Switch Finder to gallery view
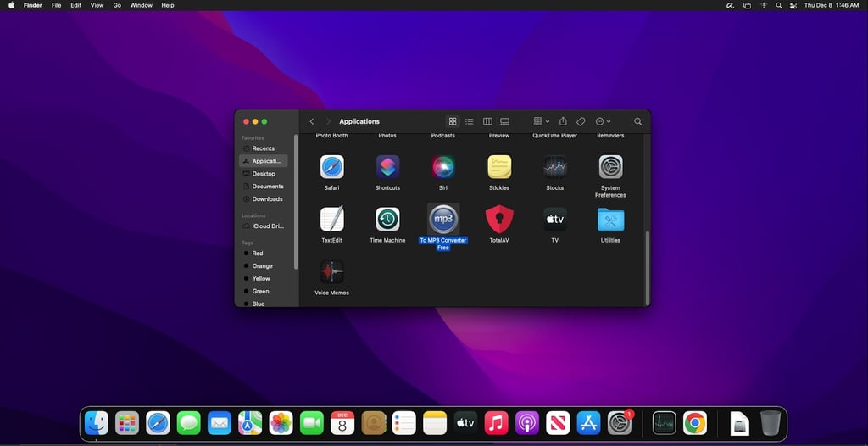Screen dimensions: 868x446 click(505, 121)
